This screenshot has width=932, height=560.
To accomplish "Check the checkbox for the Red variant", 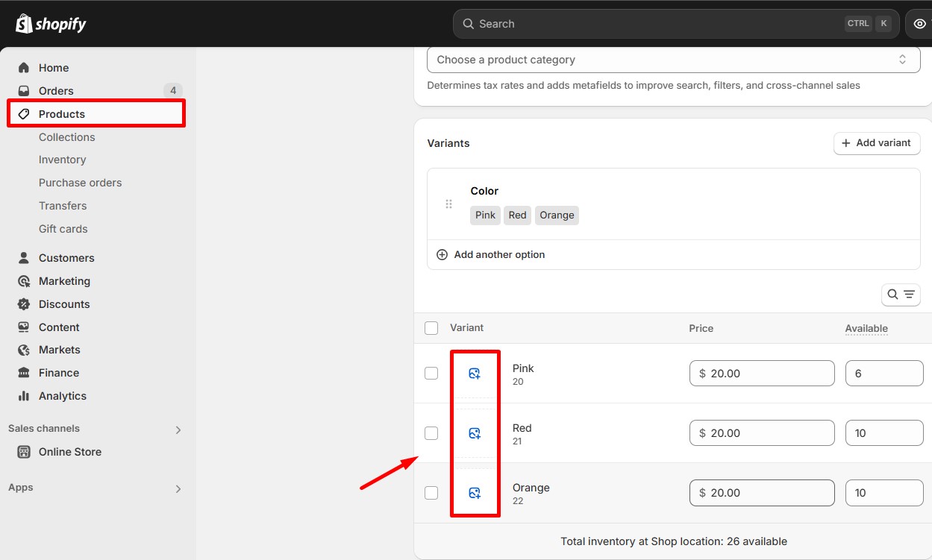I will tap(431, 432).
